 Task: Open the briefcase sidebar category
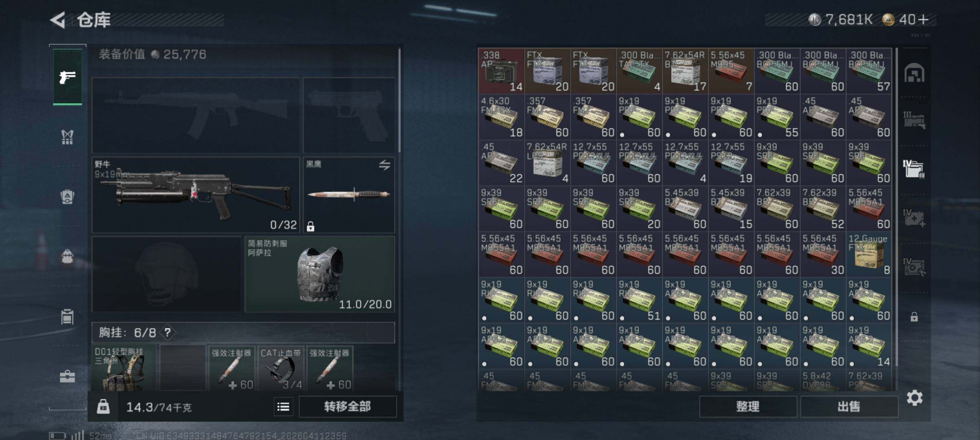pos(67,377)
